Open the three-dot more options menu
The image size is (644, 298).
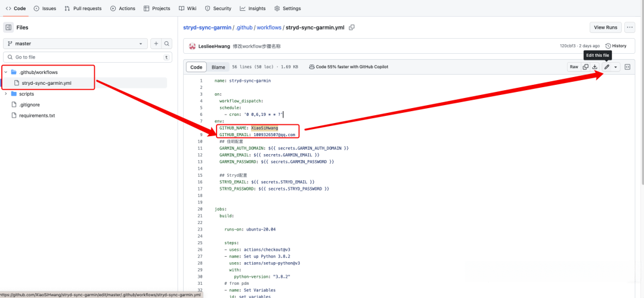pos(630,27)
